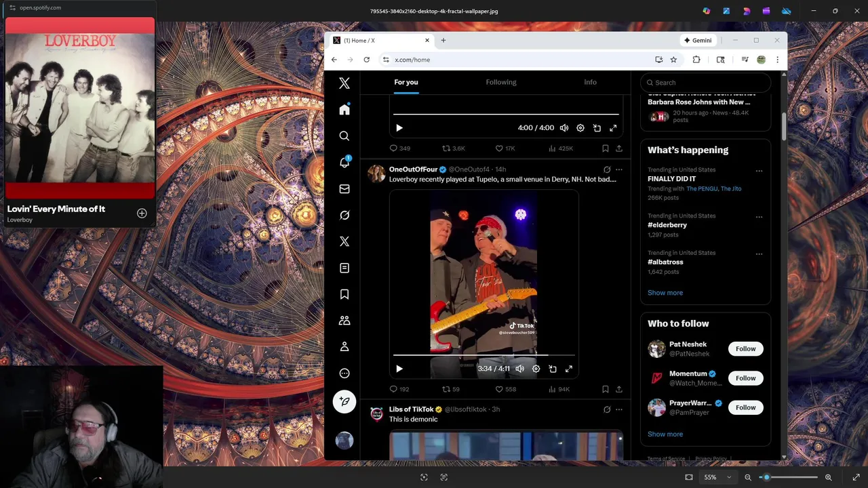Share the OneOutOfFour Loverboy post
Screen dimensions: 868x488
619,389
